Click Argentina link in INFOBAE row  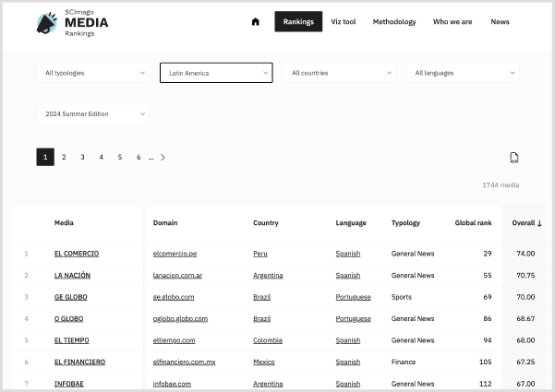[x=268, y=384]
